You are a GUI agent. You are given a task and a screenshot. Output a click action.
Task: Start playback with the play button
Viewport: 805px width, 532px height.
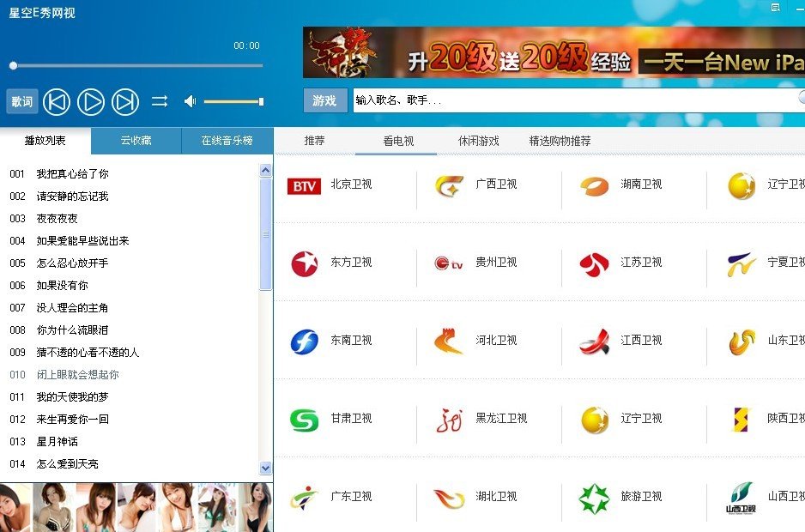click(91, 100)
